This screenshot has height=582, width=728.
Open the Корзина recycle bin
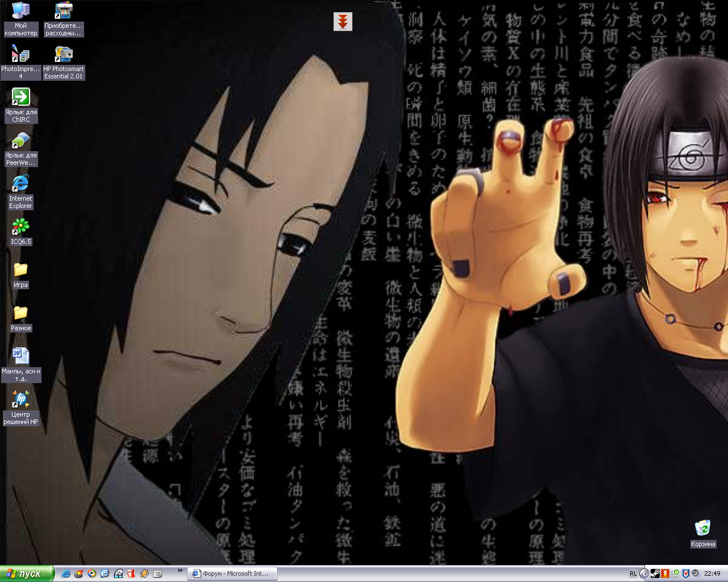702,529
